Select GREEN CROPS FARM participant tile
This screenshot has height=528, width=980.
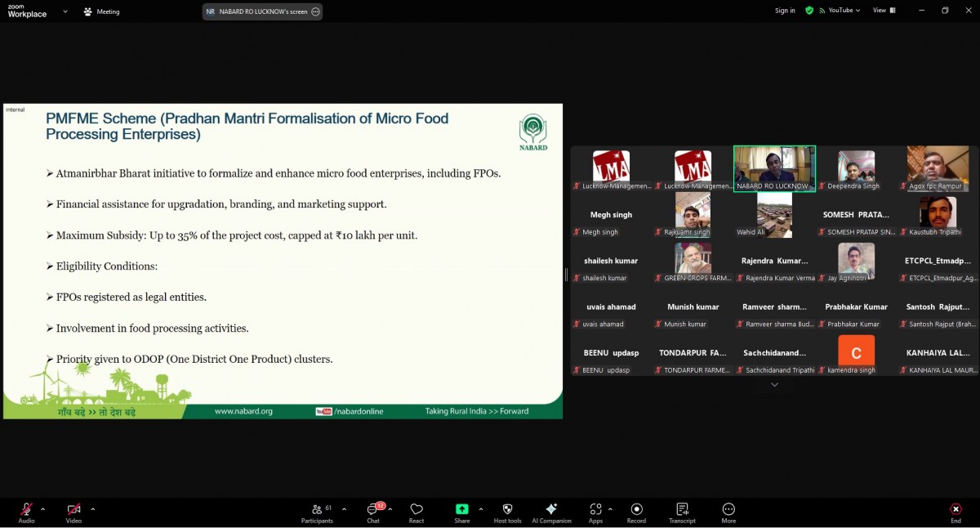[x=693, y=261]
